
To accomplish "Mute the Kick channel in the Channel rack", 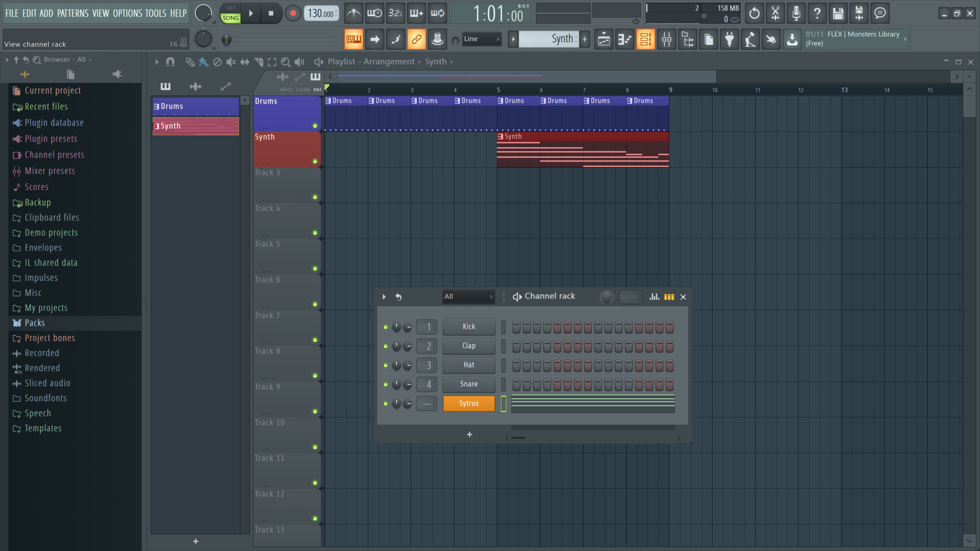I will (386, 327).
